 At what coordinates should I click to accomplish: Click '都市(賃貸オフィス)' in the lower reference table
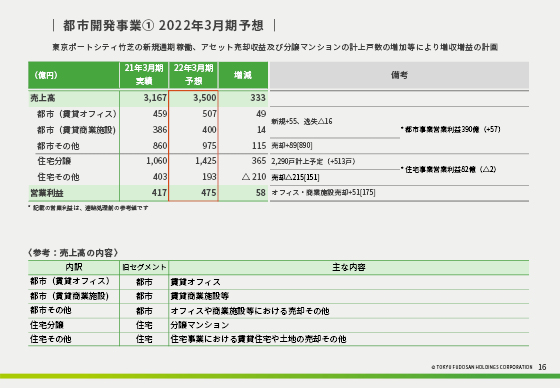(x=70, y=282)
